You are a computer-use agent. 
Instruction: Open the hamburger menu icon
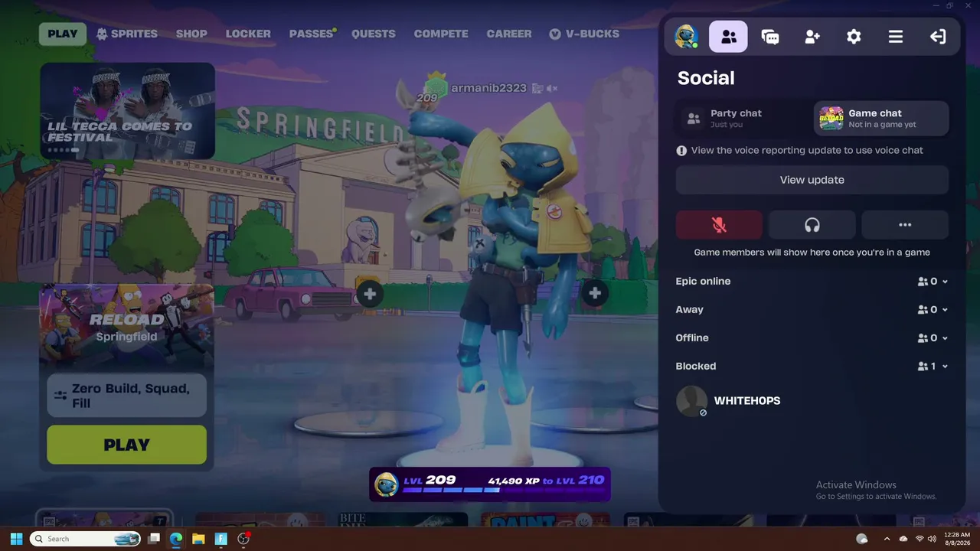895,36
